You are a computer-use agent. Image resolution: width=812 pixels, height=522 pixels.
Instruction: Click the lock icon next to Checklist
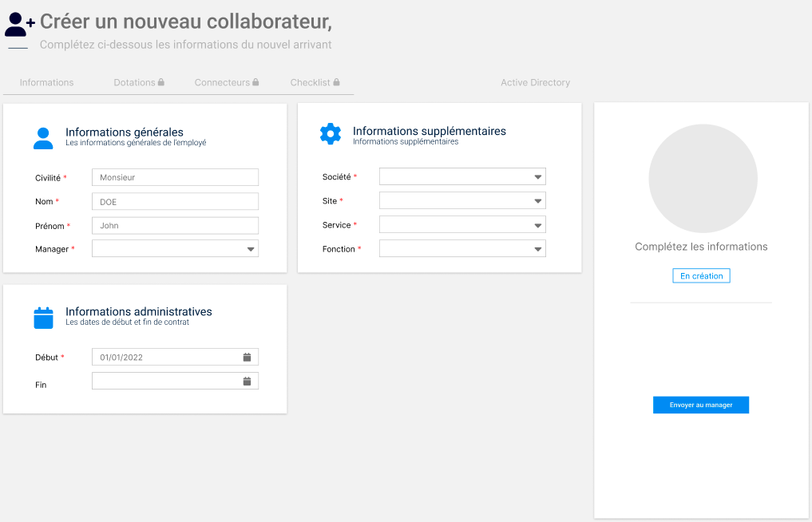pos(337,81)
